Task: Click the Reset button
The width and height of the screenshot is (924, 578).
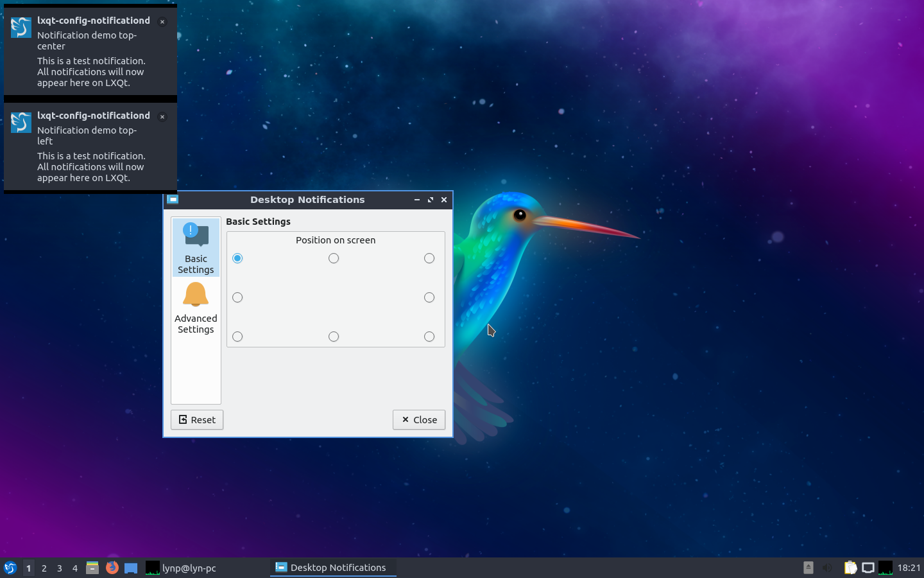Action: (197, 420)
